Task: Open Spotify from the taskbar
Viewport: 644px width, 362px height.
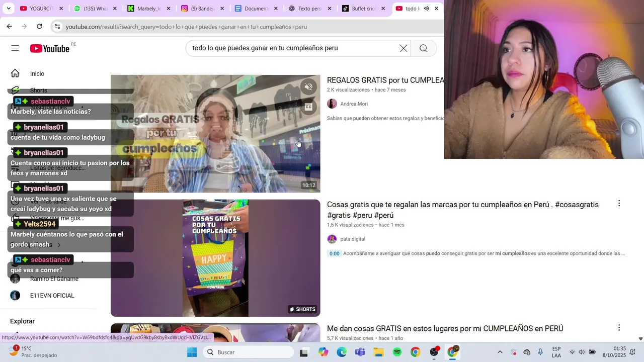Action: coord(397,352)
